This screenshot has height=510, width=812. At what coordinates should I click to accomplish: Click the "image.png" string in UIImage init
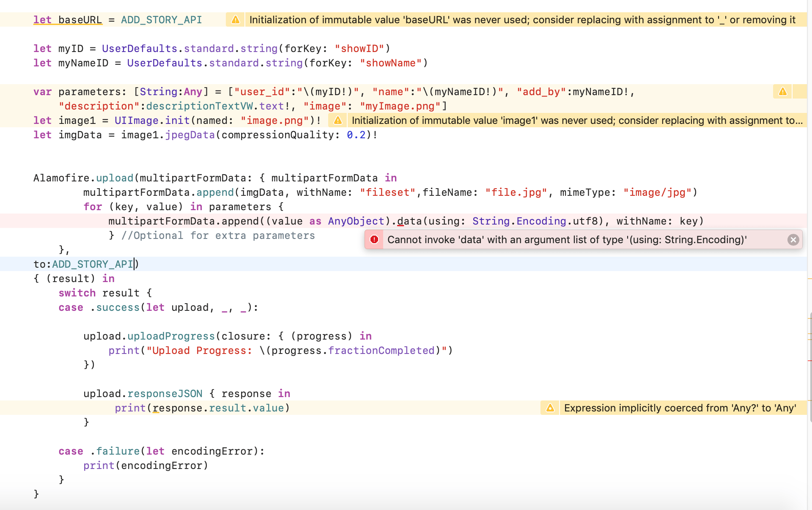(275, 121)
